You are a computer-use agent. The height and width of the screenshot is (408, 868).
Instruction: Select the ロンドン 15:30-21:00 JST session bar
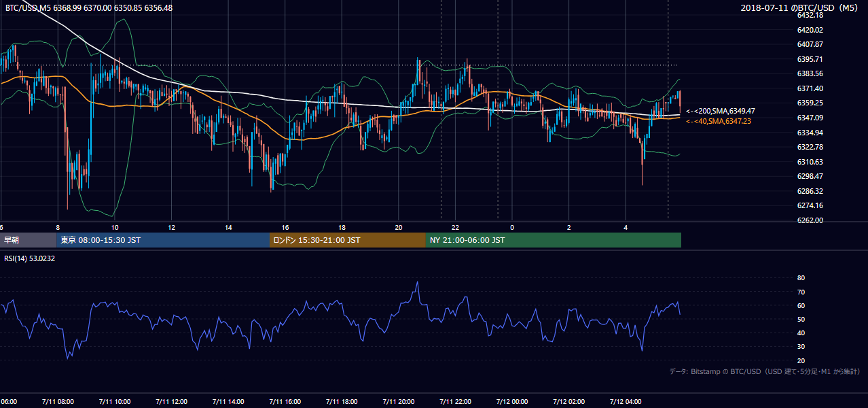(x=348, y=240)
